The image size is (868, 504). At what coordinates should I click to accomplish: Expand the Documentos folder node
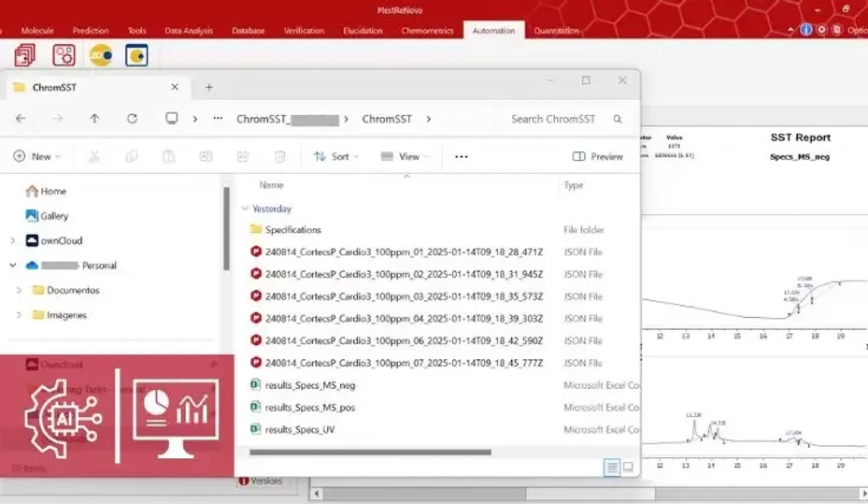tap(19, 290)
